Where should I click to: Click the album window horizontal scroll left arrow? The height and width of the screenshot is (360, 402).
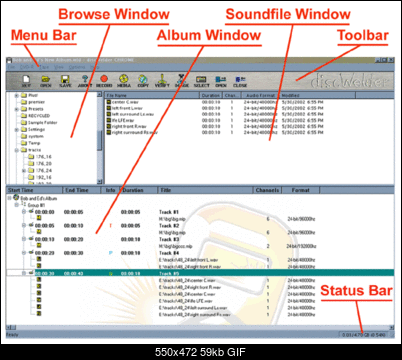[9, 328]
